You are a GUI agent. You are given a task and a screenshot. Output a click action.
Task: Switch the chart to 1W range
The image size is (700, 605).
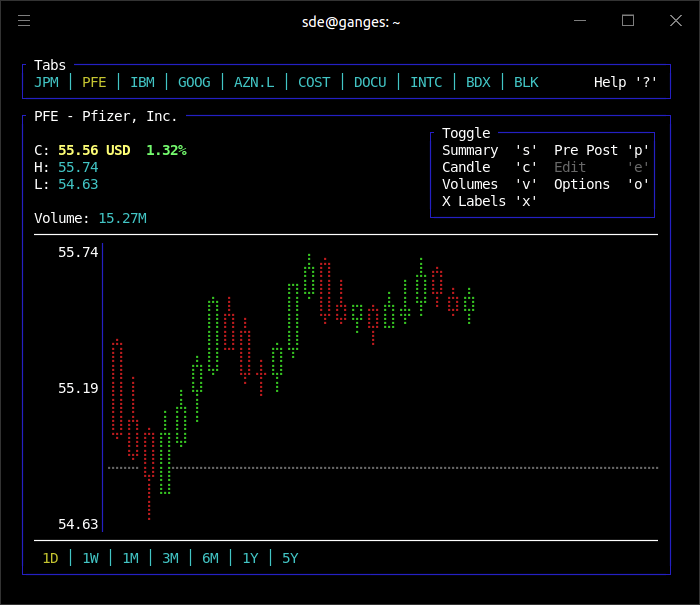(91, 559)
